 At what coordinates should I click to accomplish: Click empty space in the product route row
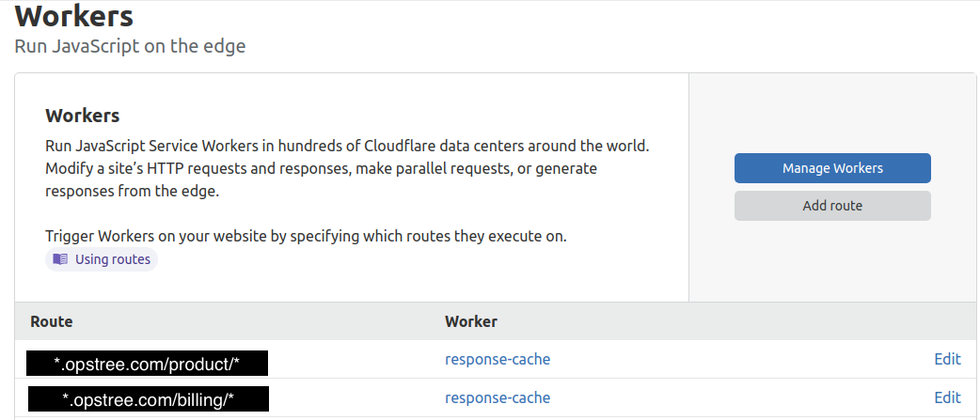(x=734, y=359)
